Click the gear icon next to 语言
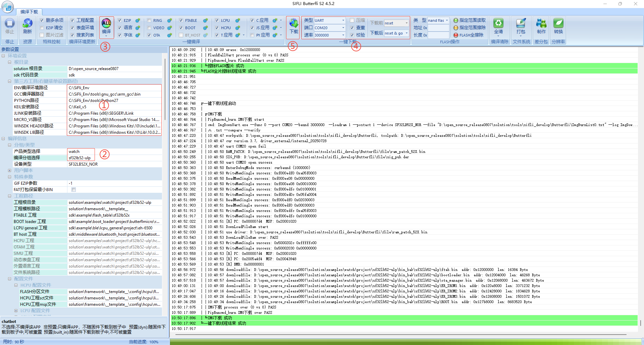This screenshot has height=345, width=644. (138, 28)
